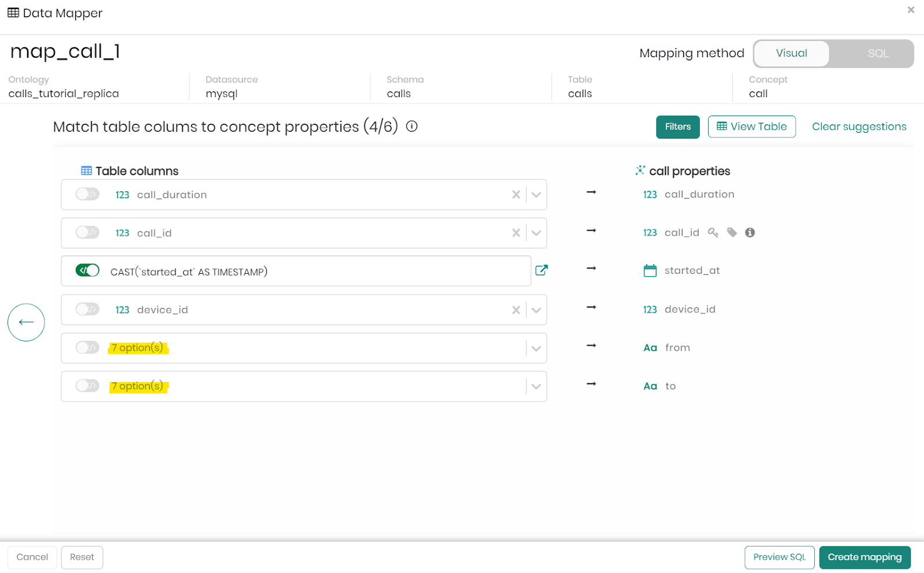
Task: Open external editor icon for started_at expression
Action: (541, 270)
